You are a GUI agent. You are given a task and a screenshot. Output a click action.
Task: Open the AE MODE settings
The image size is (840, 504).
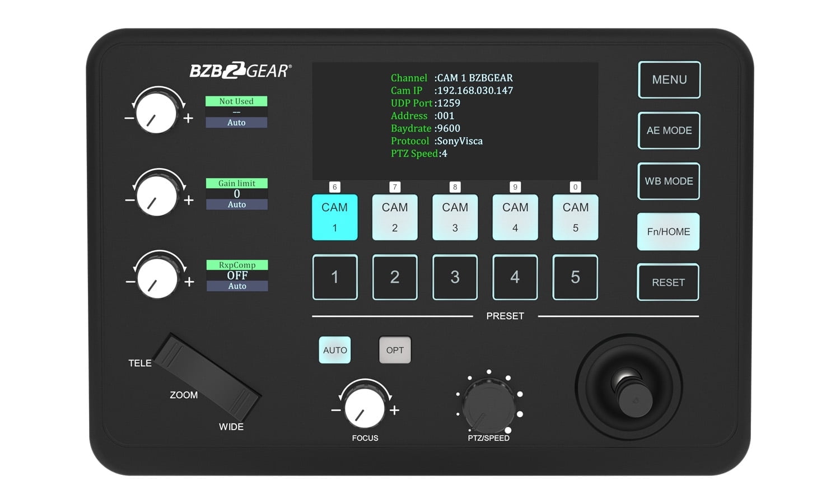point(669,130)
